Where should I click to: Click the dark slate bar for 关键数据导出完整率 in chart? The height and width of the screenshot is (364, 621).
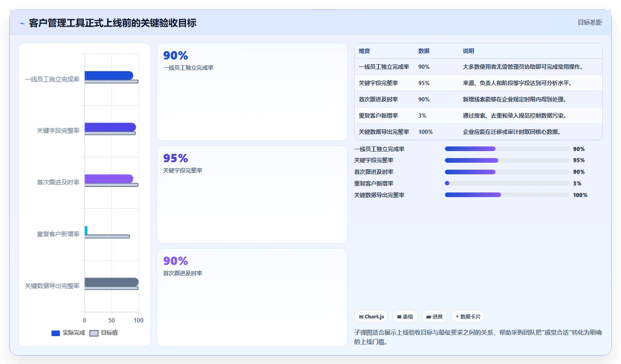pyautogui.click(x=112, y=282)
